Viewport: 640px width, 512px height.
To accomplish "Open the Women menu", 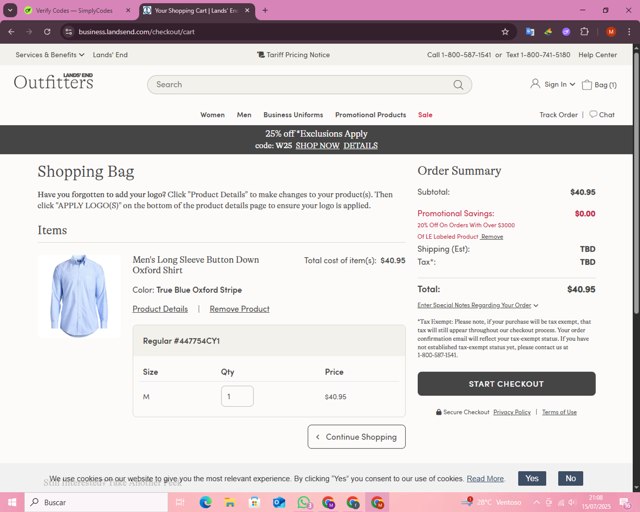I will (x=212, y=115).
